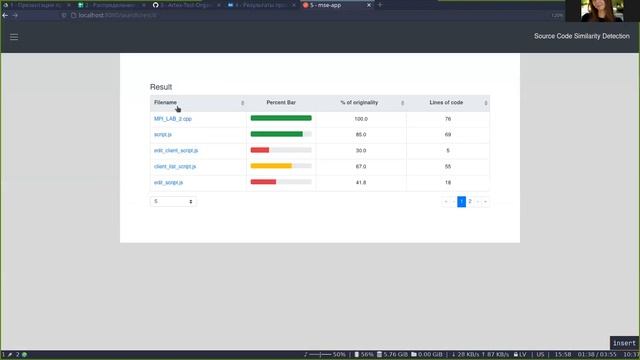
Task: Click the Percent Bar column header
Action: pyautogui.click(x=281, y=103)
